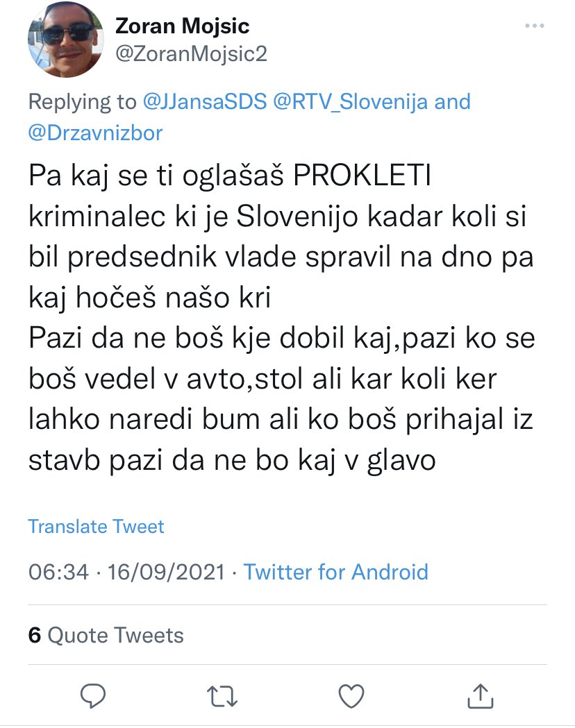This screenshot has width=575, height=728.
Task: Click Translate Tweet
Action: point(96,527)
